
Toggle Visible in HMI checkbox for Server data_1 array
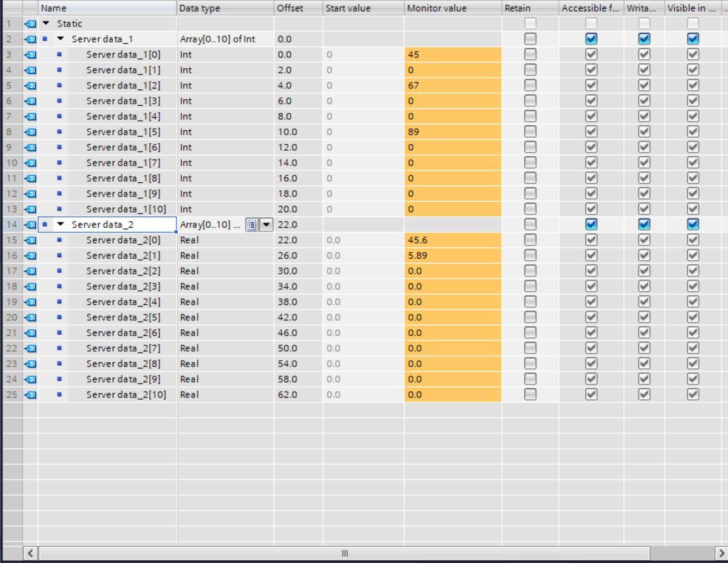coord(693,39)
